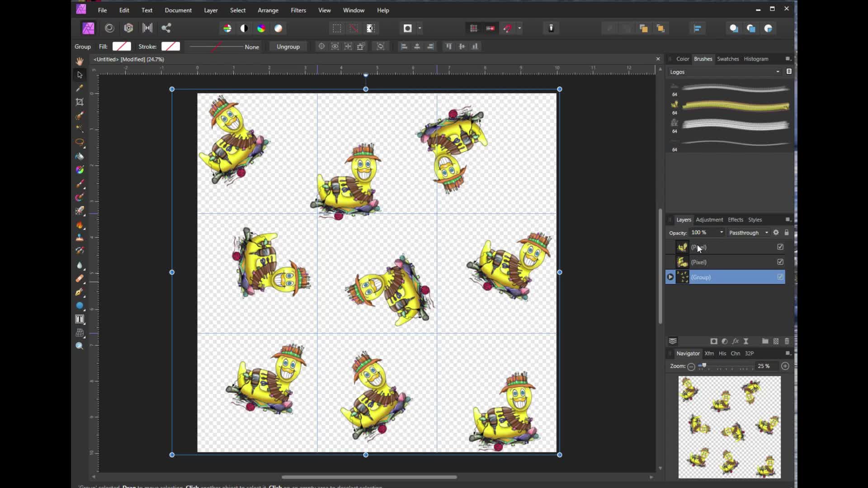Choose the Artistic Text tool
This screenshot has width=868, height=488.
point(80,319)
